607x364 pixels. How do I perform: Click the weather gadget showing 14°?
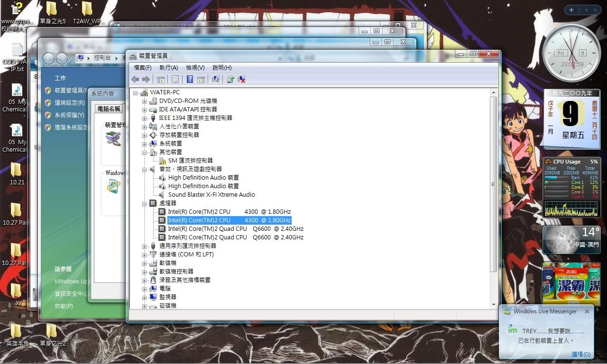(571, 240)
